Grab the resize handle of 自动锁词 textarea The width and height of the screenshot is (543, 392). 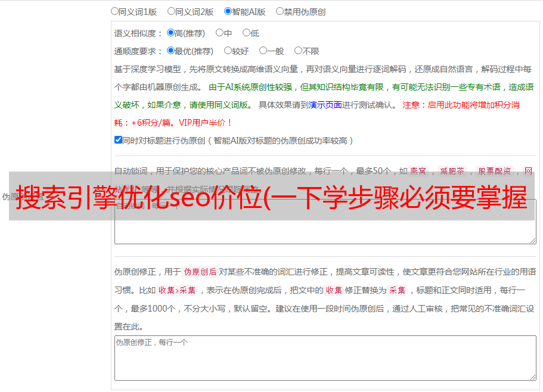(533, 241)
